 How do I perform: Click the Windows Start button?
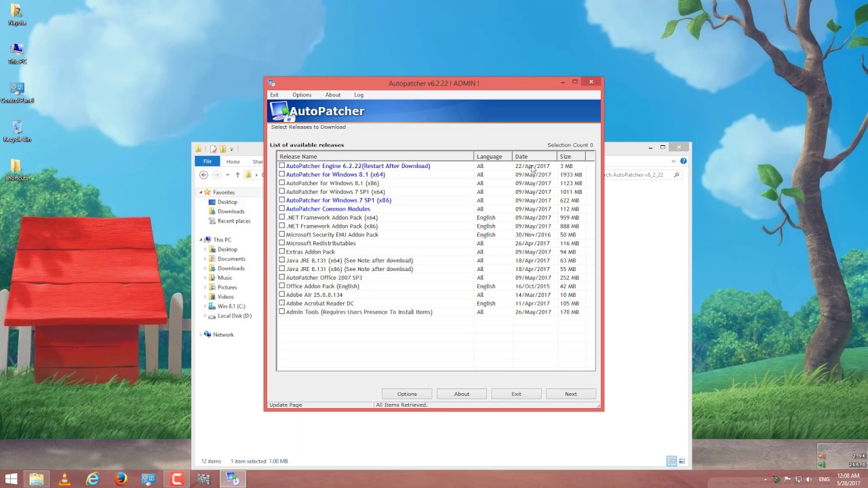[11, 479]
